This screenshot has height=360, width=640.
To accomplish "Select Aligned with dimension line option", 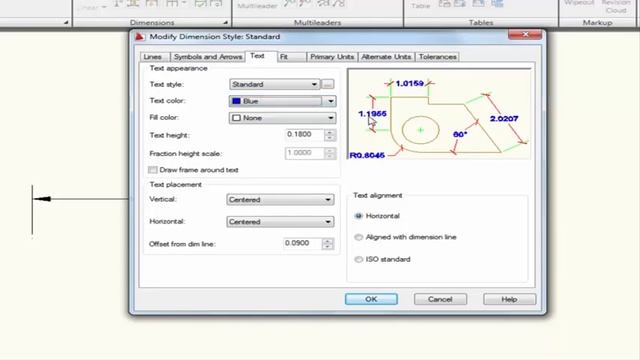I will (358, 237).
